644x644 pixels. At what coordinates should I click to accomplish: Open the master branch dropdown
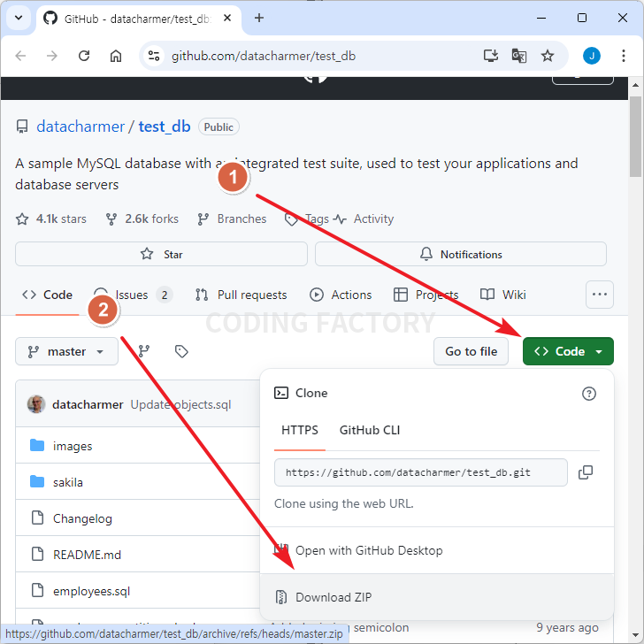point(66,351)
